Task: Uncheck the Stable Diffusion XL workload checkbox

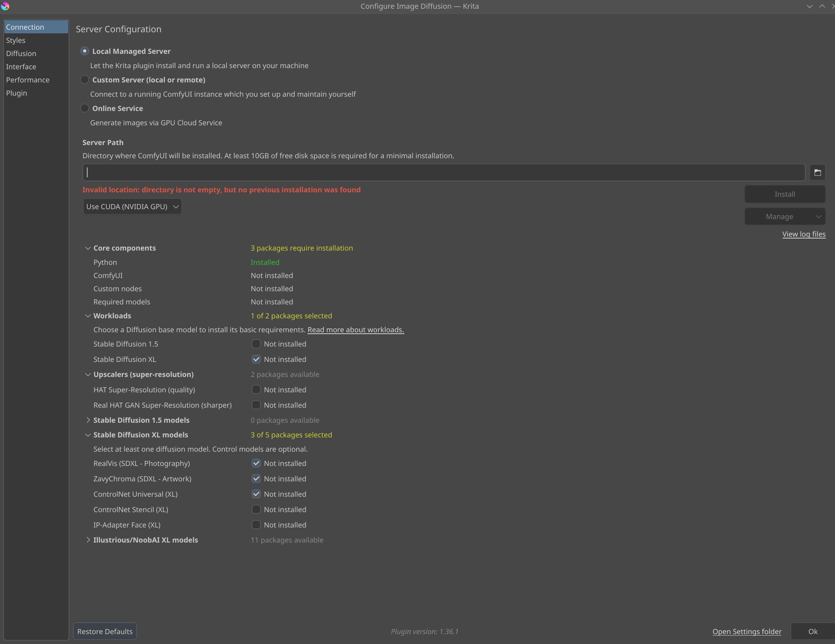Action: point(256,359)
